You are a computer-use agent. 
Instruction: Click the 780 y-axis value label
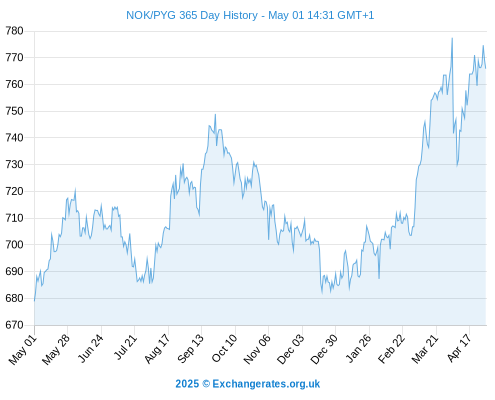[14, 31]
